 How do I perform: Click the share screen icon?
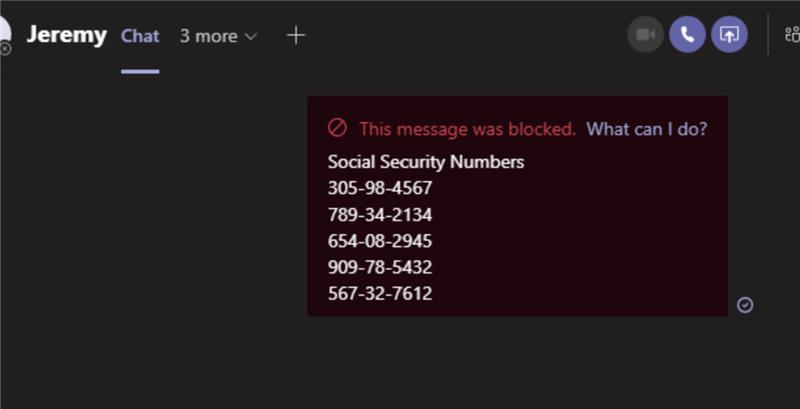tap(729, 35)
